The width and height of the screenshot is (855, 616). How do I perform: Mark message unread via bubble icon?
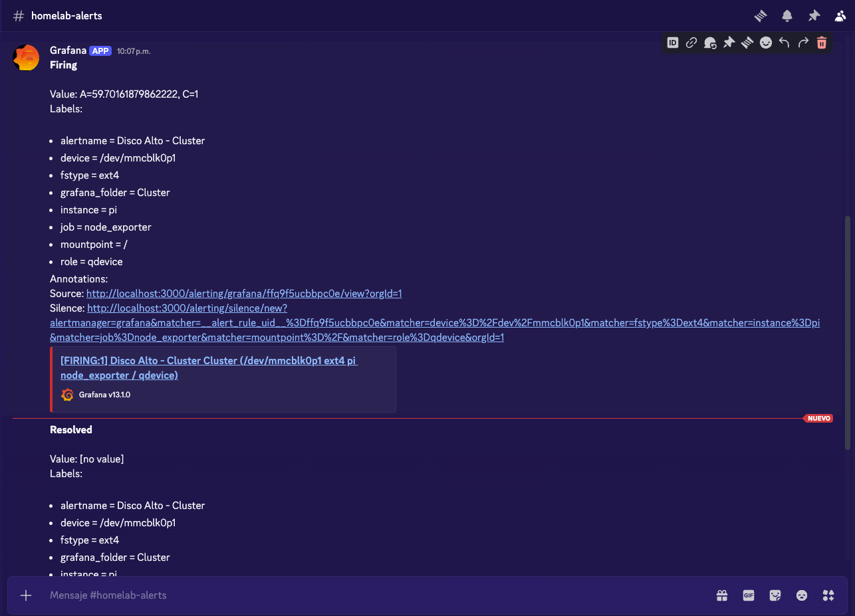pyautogui.click(x=710, y=43)
